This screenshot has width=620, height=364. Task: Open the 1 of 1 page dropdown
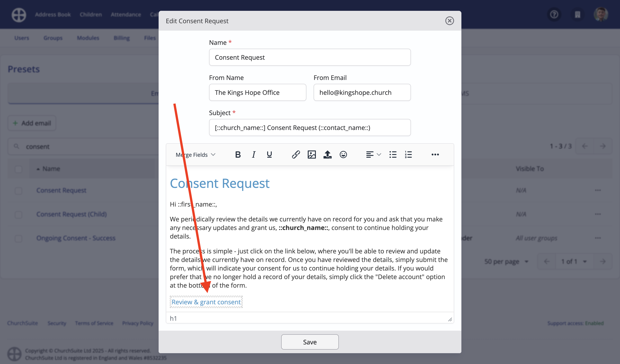click(x=574, y=262)
